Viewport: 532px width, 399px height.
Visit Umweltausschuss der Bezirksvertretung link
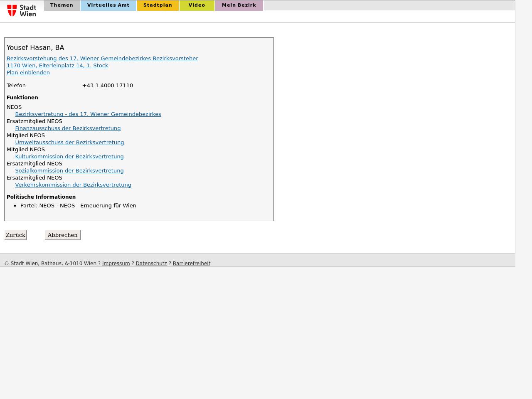69,143
